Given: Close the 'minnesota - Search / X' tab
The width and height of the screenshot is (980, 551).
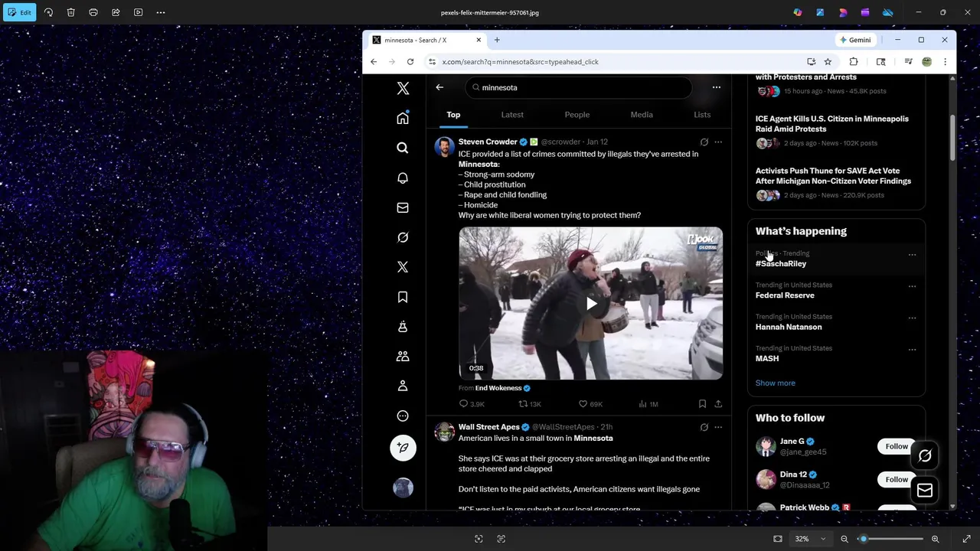Looking at the screenshot, I should click(x=479, y=40).
